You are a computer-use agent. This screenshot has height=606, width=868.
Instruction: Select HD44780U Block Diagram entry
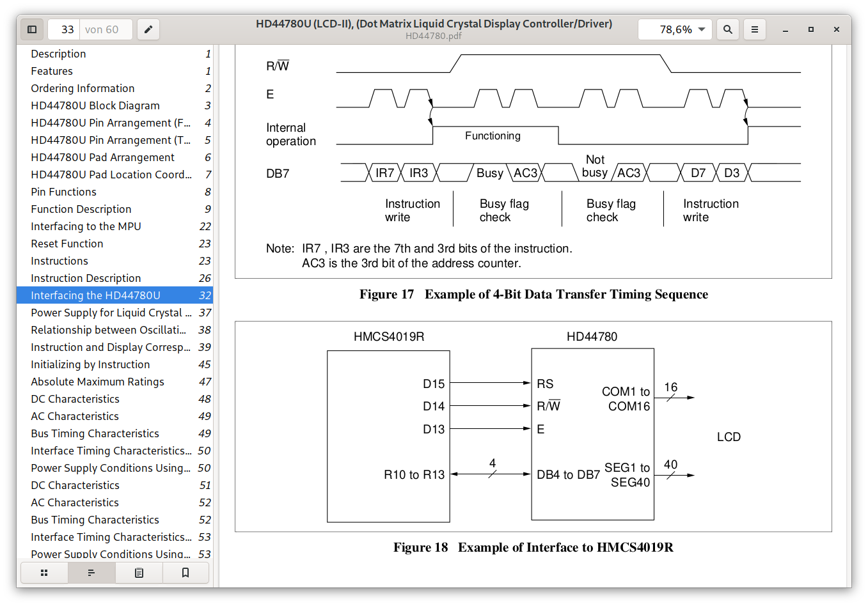(114, 105)
